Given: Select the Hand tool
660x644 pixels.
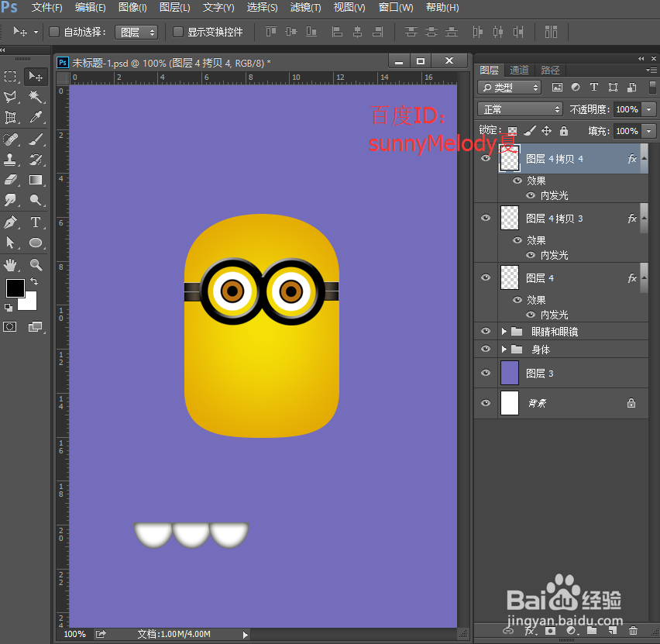Looking at the screenshot, I should click(x=10, y=265).
